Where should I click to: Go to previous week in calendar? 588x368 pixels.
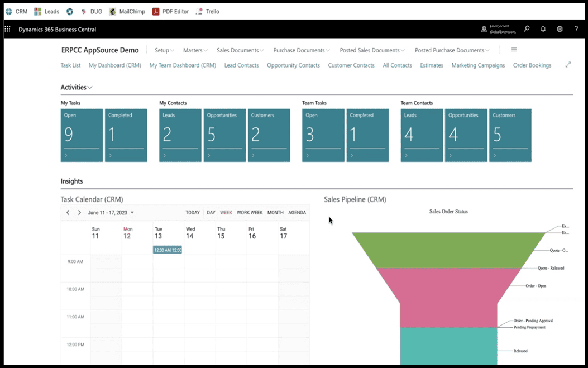click(68, 213)
